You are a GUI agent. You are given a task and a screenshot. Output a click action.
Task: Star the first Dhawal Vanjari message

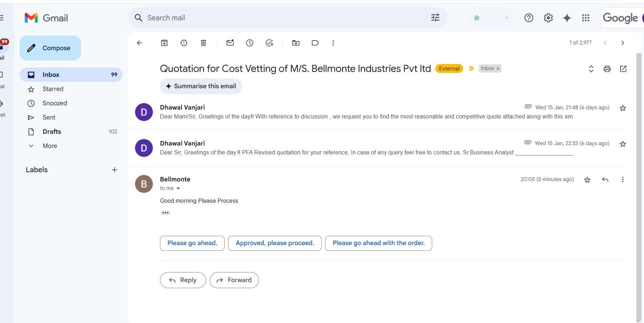[623, 108]
